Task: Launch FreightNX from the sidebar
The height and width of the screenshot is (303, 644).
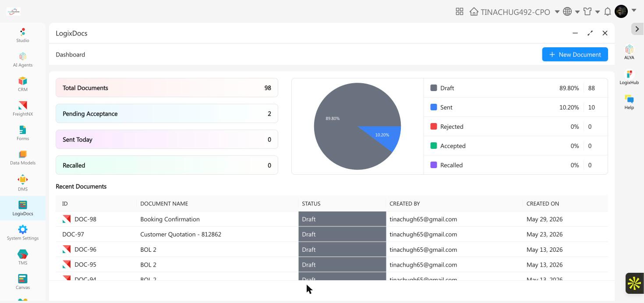Action: click(23, 109)
